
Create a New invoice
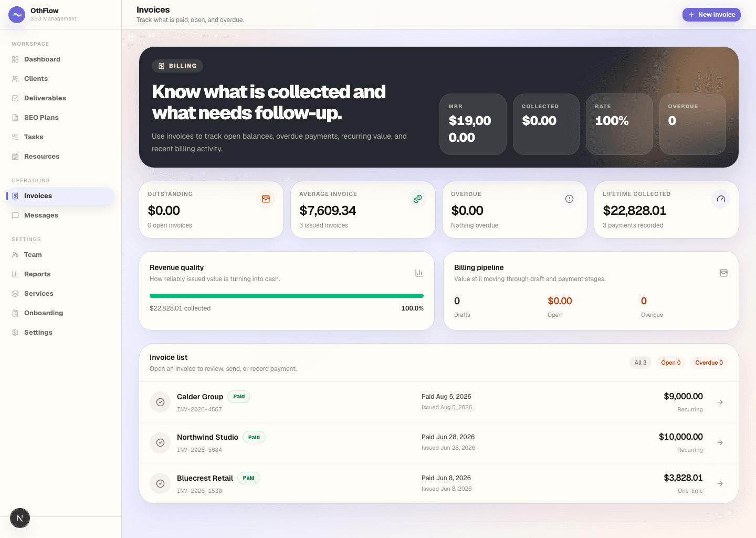click(x=711, y=15)
